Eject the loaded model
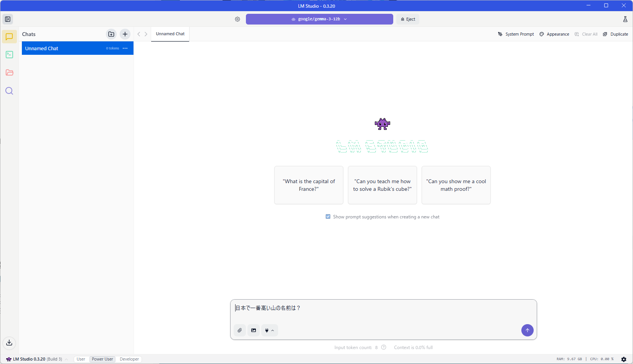The height and width of the screenshot is (364, 633). click(x=408, y=19)
